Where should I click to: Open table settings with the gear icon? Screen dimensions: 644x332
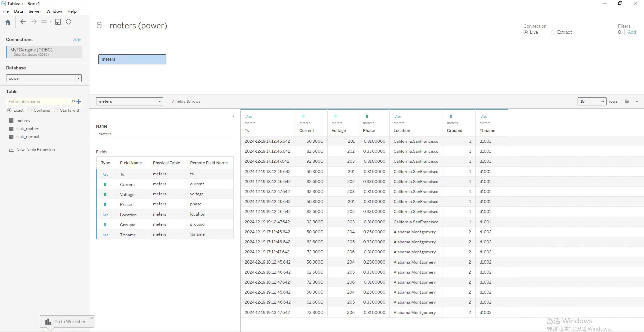626,101
